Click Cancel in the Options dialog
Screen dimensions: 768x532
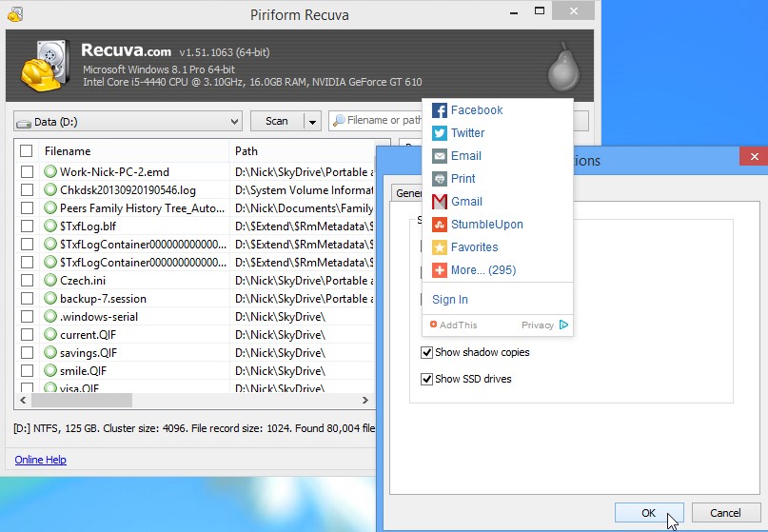point(725,513)
